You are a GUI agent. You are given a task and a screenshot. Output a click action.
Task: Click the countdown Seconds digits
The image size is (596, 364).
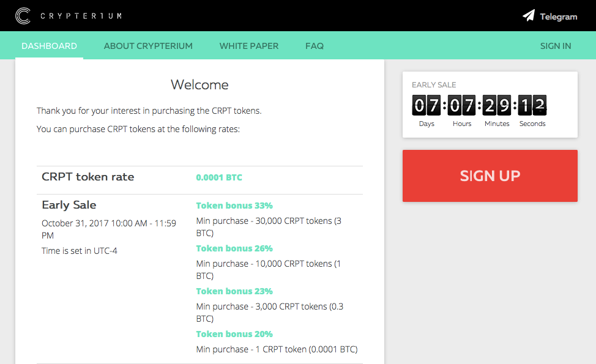(532, 105)
